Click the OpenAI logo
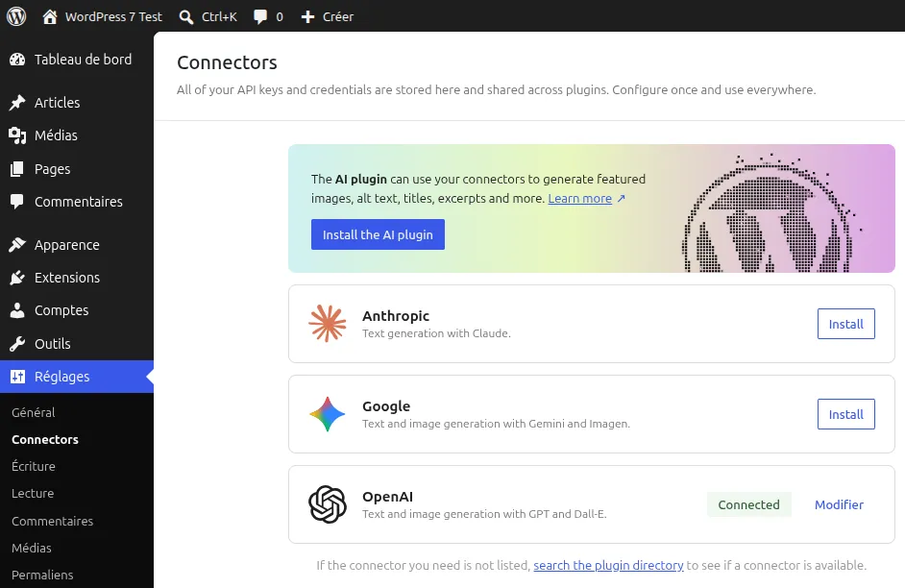905x588 pixels. click(328, 504)
